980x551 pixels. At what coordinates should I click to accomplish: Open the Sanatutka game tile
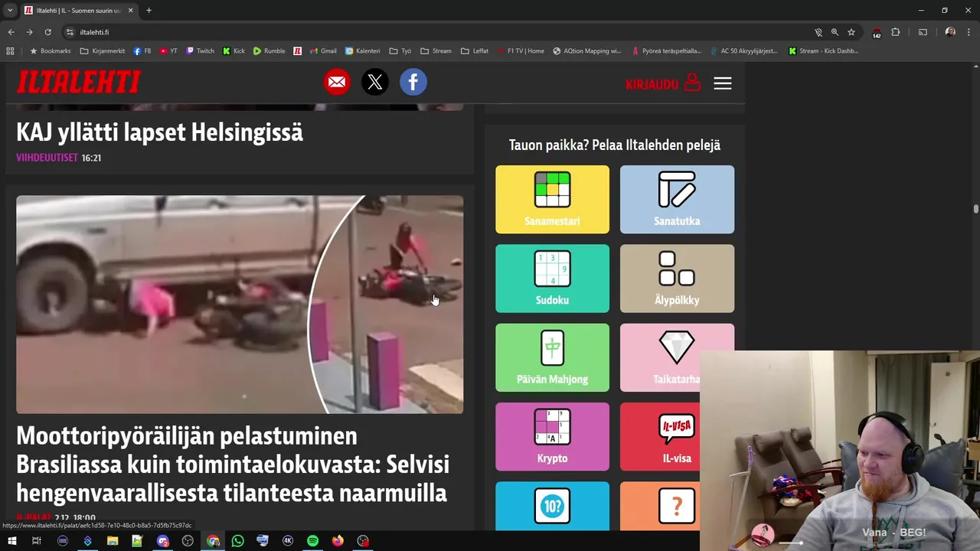677,199
